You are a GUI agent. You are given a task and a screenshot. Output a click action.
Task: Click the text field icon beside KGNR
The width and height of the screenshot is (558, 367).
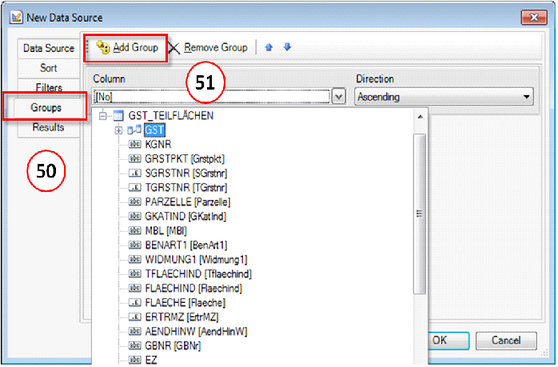click(135, 145)
